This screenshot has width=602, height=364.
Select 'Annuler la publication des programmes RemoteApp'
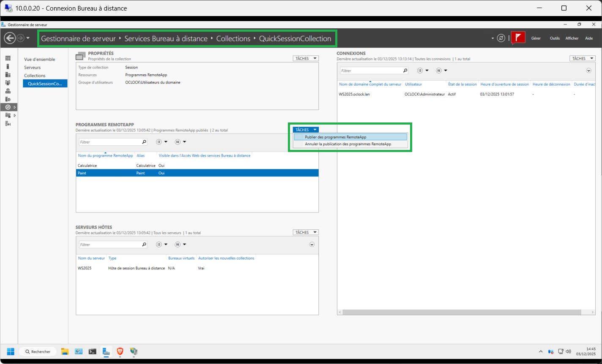[x=348, y=144]
